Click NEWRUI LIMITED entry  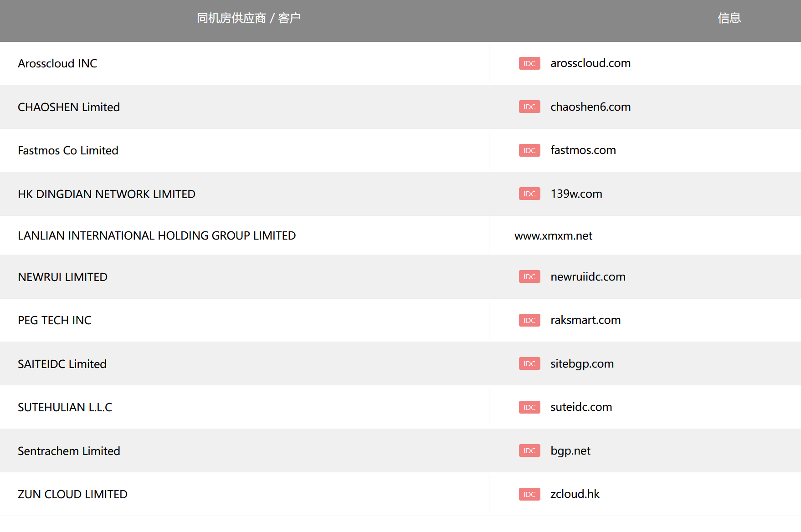[62, 277]
